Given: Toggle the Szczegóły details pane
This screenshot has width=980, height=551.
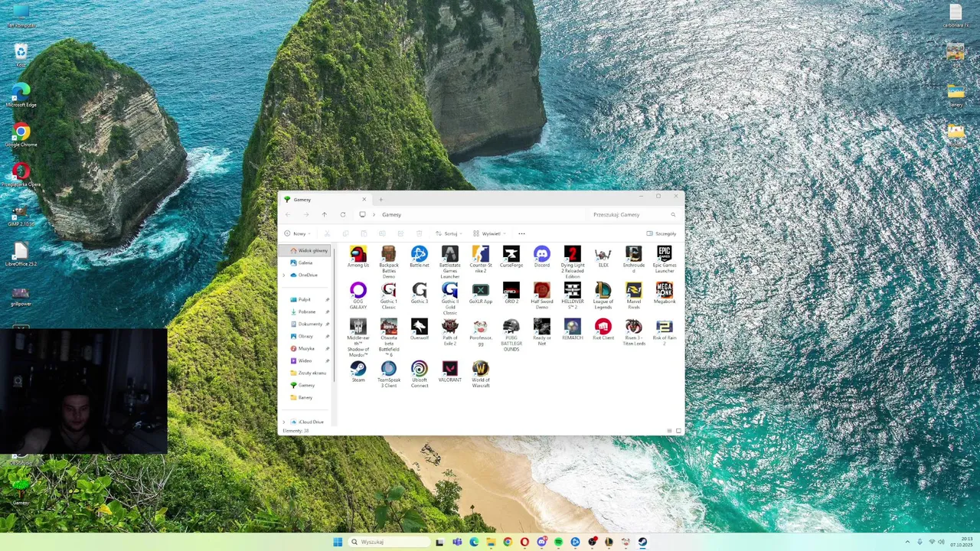Looking at the screenshot, I should (661, 233).
